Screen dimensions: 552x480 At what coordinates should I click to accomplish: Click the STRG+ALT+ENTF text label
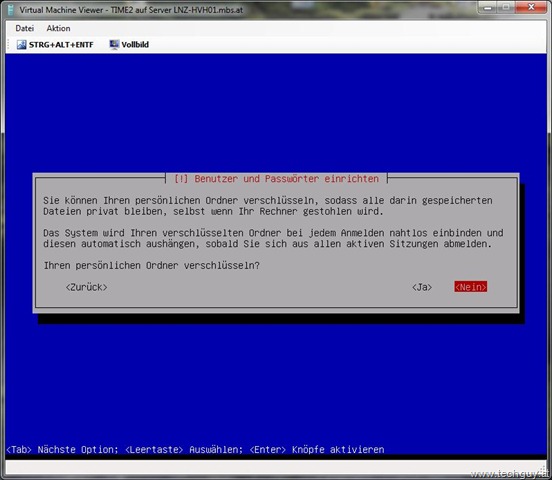61,45
